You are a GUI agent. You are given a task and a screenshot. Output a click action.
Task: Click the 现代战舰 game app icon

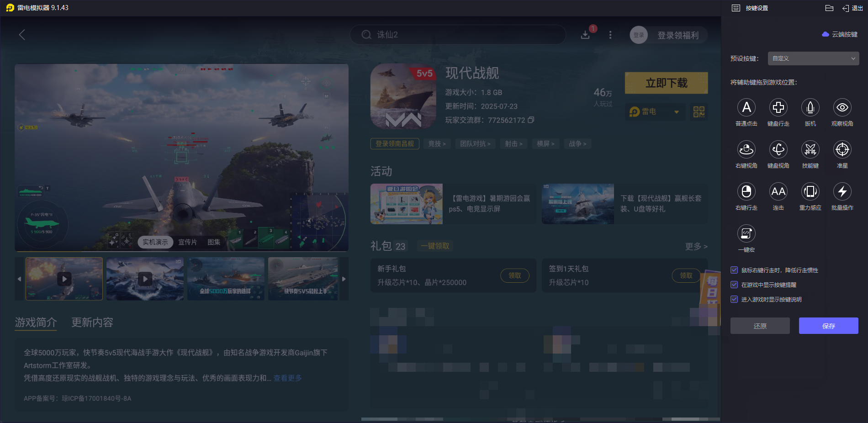403,96
